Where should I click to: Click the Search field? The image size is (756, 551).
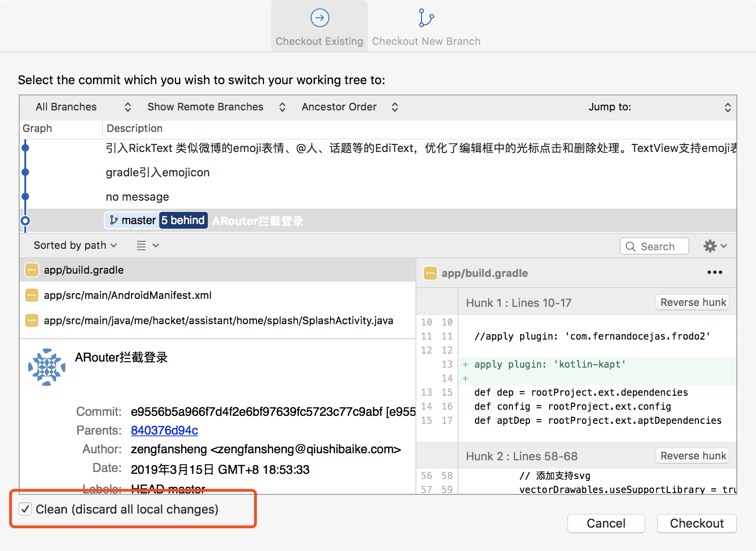click(654, 246)
